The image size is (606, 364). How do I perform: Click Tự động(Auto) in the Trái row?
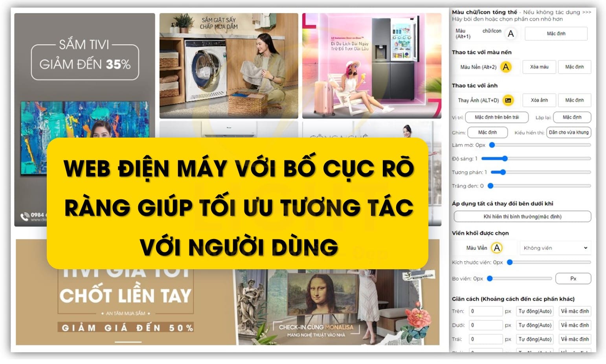click(x=535, y=339)
